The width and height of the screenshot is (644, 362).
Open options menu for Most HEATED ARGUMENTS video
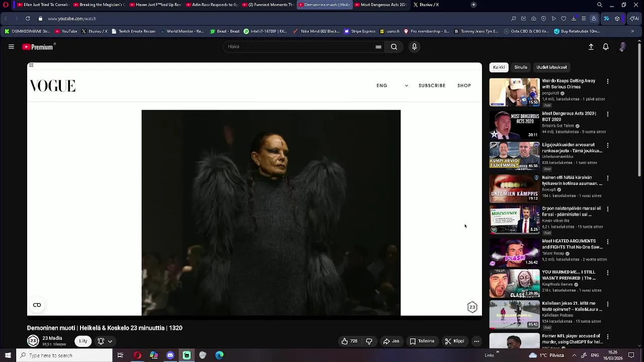[607, 242]
